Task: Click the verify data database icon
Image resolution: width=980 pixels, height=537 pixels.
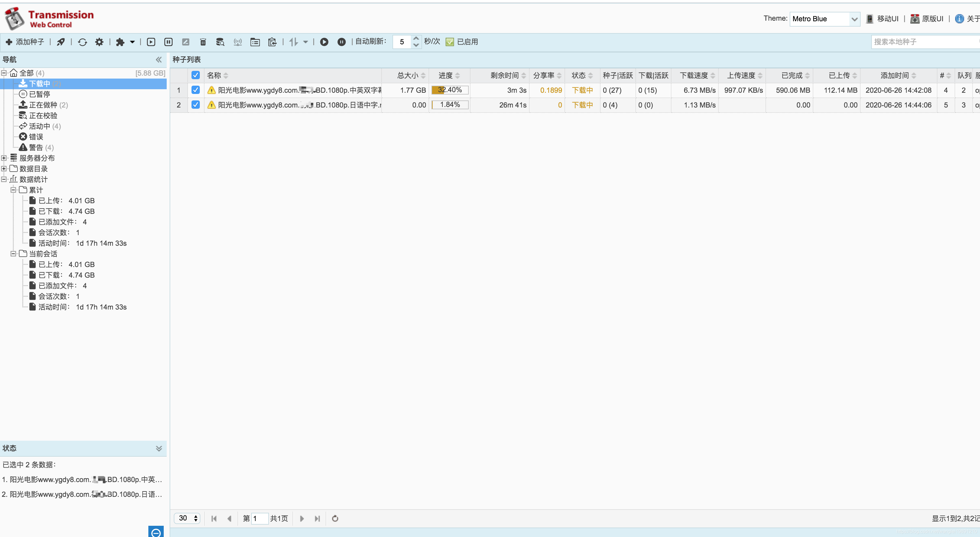Action: [220, 42]
